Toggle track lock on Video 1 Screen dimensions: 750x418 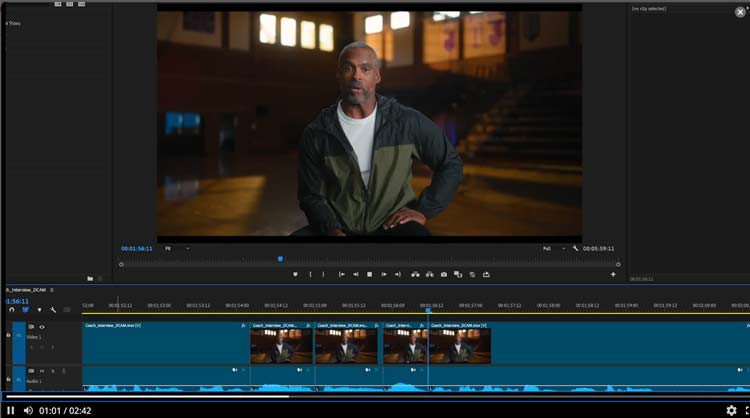tap(9, 335)
